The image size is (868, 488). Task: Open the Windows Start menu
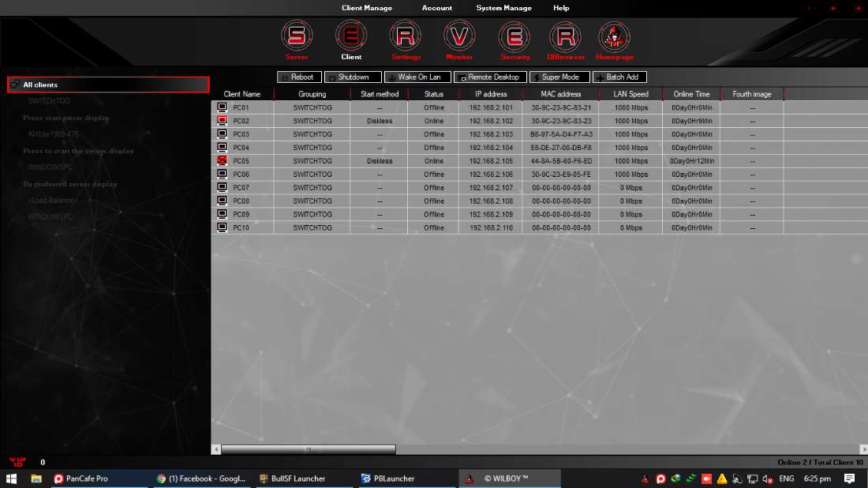(x=11, y=479)
